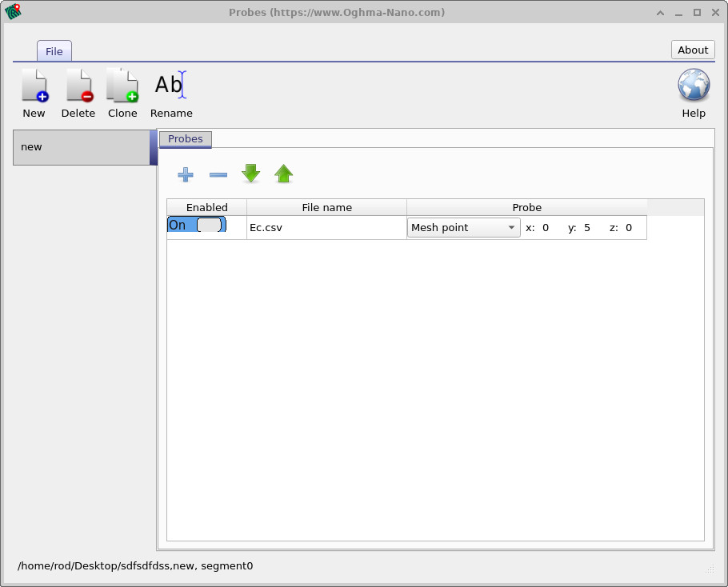Click the status bar path text

[x=135, y=565]
